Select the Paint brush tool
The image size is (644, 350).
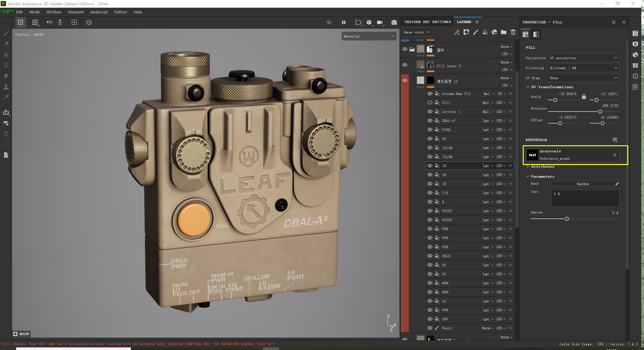(6, 34)
